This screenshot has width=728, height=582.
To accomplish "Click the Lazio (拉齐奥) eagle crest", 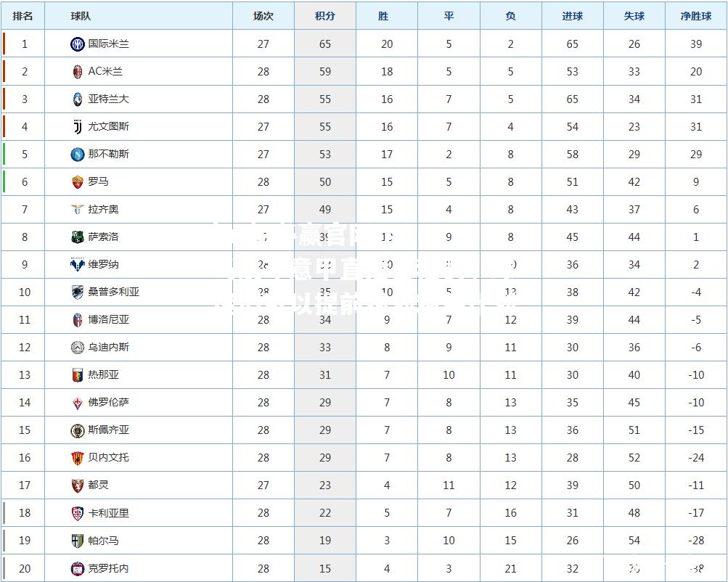I will (x=78, y=209).
